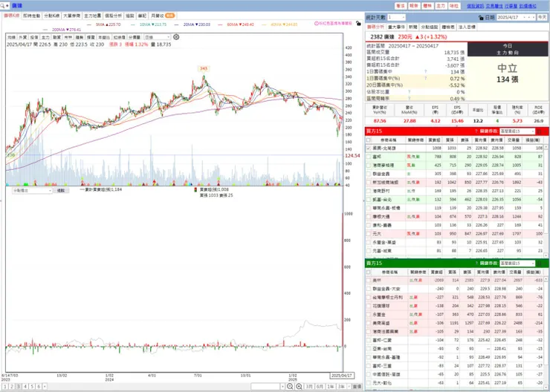Tick the checkbox for buyer 港商麥格理
Image resolution: width=550 pixels, height=392 pixels.
369,166
